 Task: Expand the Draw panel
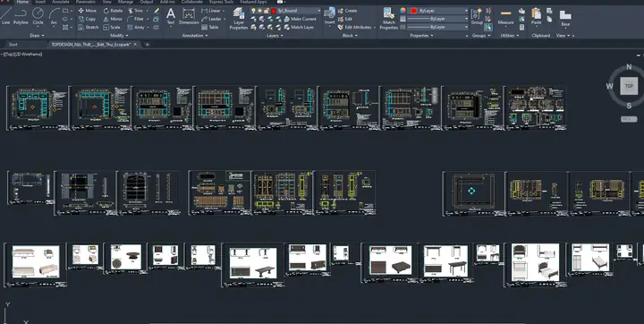click(x=37, y=36)
